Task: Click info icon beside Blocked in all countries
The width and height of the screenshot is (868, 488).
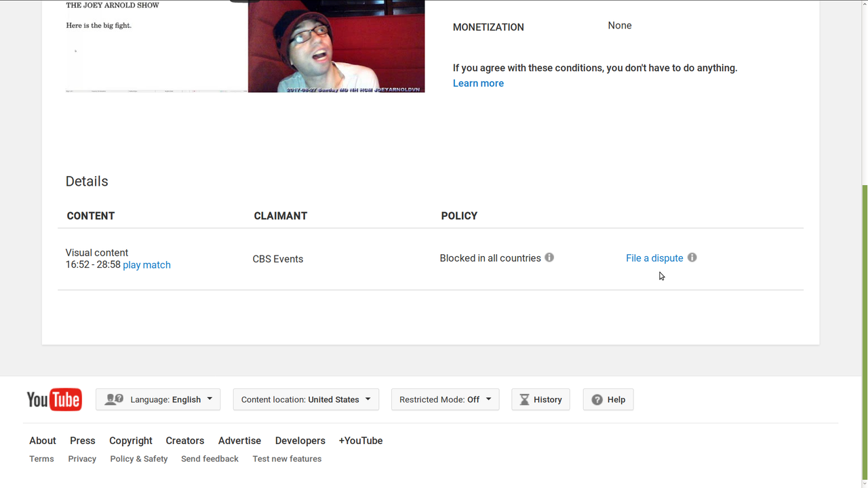Action: coord(549,258)
